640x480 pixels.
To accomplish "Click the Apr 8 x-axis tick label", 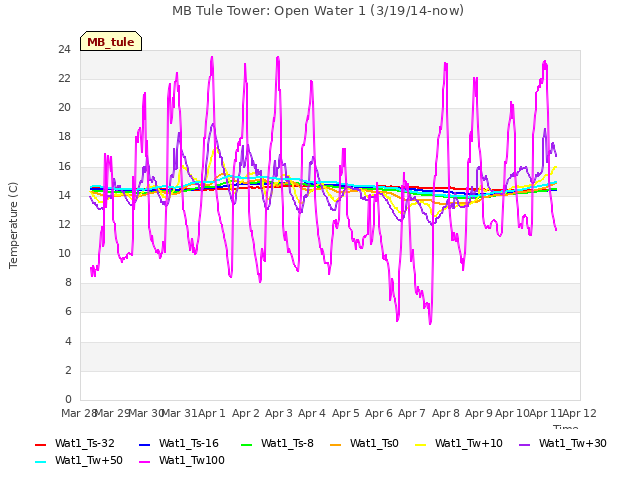I will pyautogui.click(x=446, y=413).
